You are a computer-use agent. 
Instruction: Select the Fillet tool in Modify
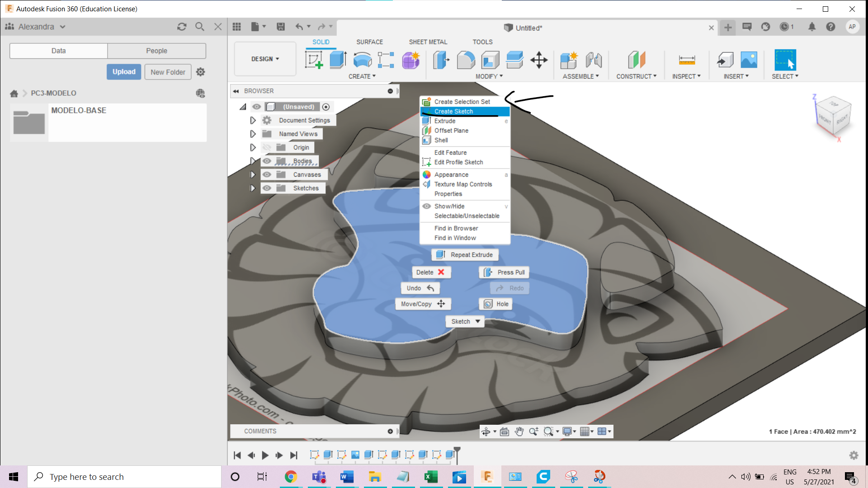466,60
